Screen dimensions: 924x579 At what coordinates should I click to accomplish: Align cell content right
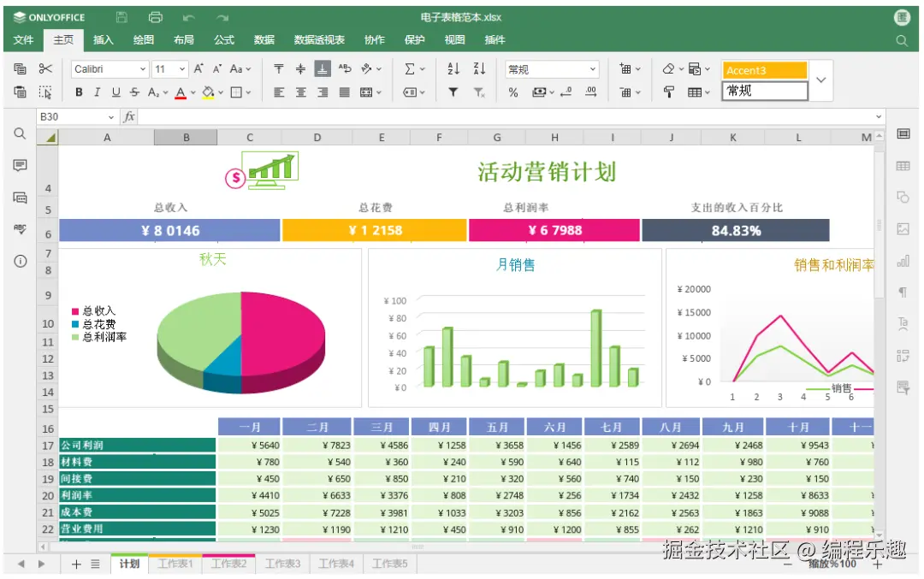click(x=323, y=92)
